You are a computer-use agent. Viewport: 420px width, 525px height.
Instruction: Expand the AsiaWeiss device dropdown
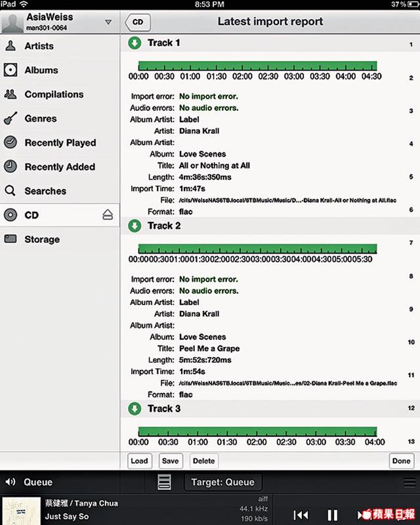(108, 22)
